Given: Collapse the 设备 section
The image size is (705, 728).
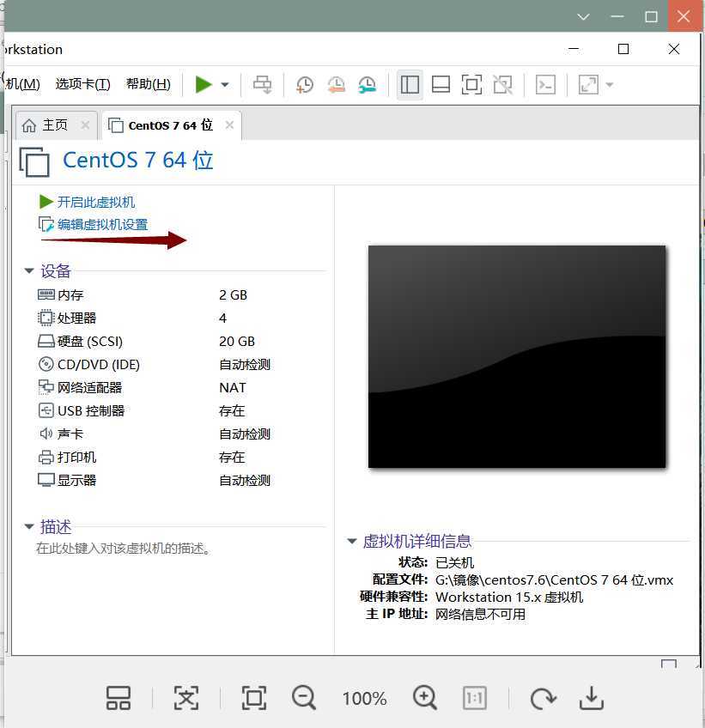Looking at the screenshot, I should coord(29,270).
